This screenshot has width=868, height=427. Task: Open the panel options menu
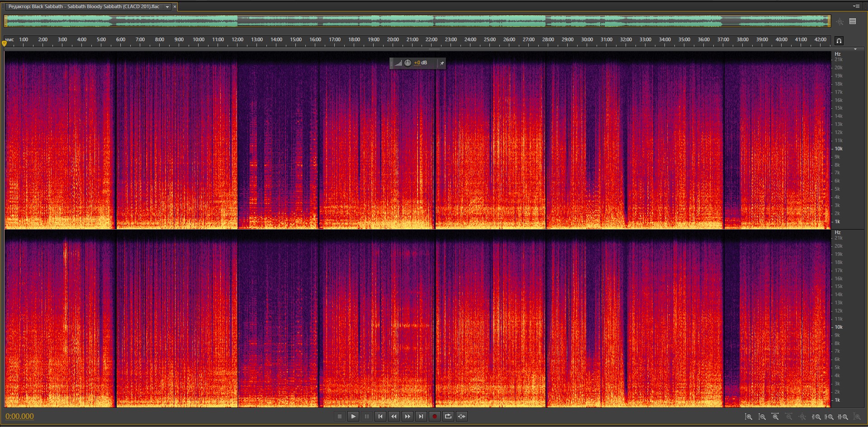tap(856, 6)
